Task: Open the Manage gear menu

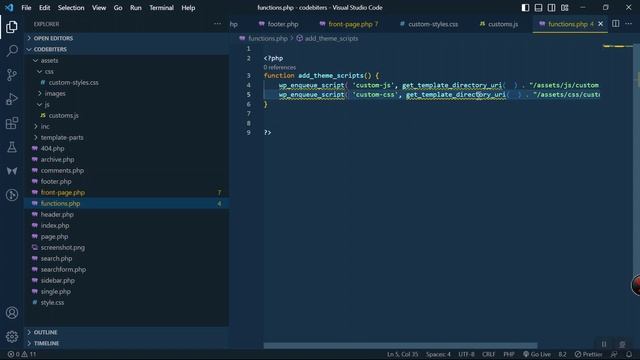Action: point(12,336)
